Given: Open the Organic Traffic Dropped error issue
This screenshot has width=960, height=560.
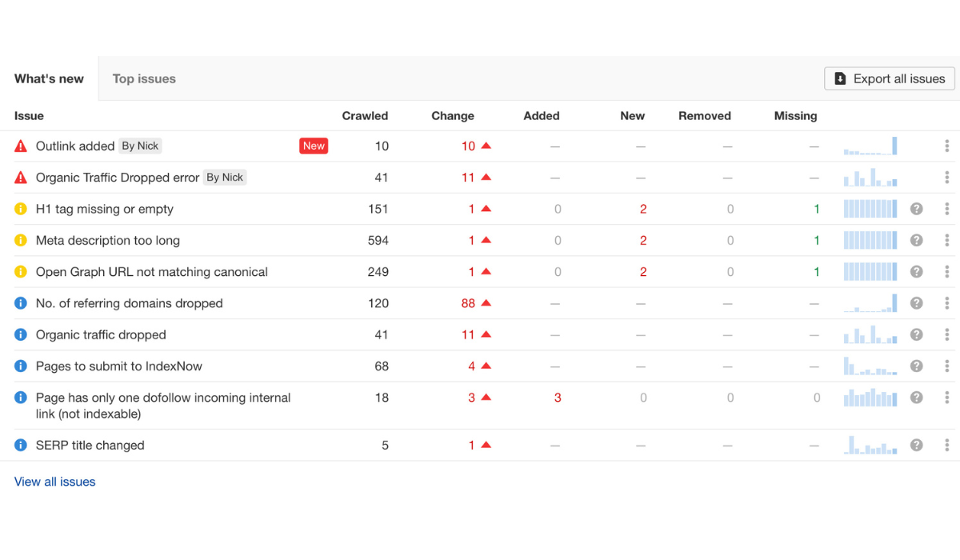Looking at the screenshot, I should (118, 178).
